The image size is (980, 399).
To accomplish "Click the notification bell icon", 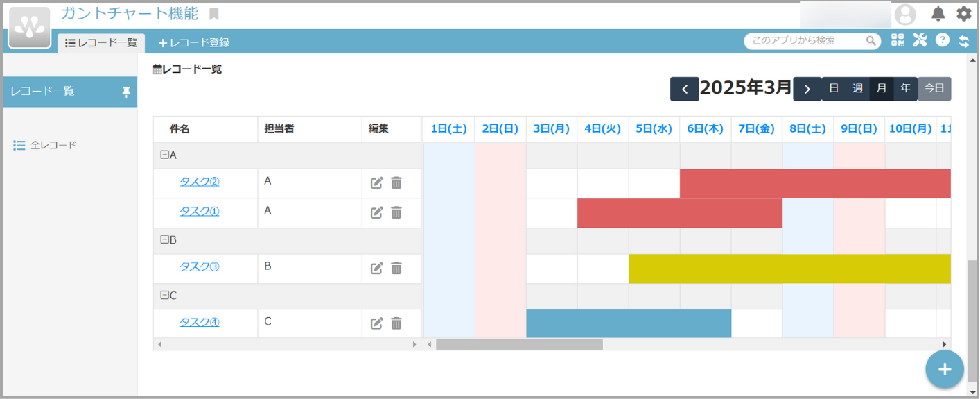I will click(x=938, y=14).
